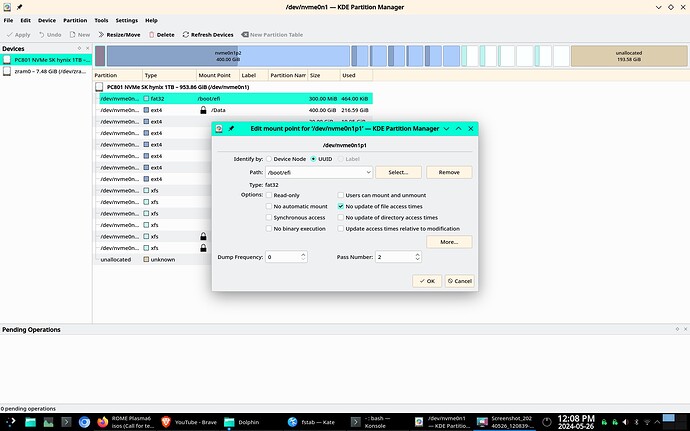Click PC801 NVMe disk icon in partition tree
The image size is (690, 431).
pyautogui.click(x=99, y=87)
